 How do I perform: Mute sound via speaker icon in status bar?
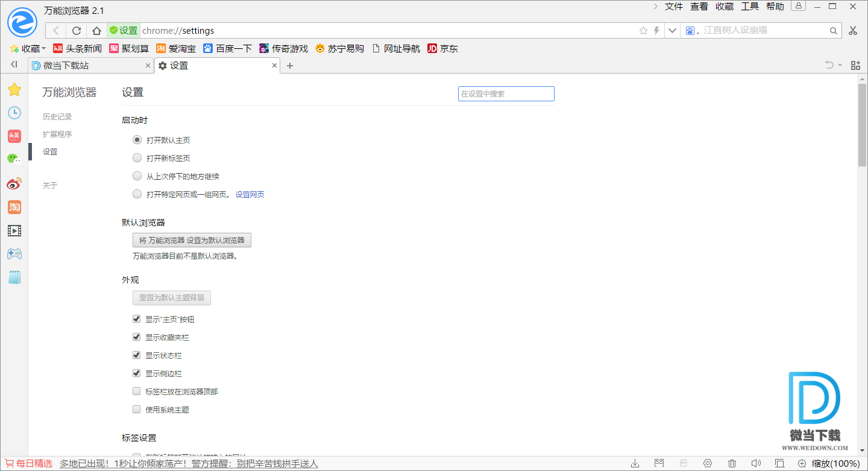pos(756,463)
